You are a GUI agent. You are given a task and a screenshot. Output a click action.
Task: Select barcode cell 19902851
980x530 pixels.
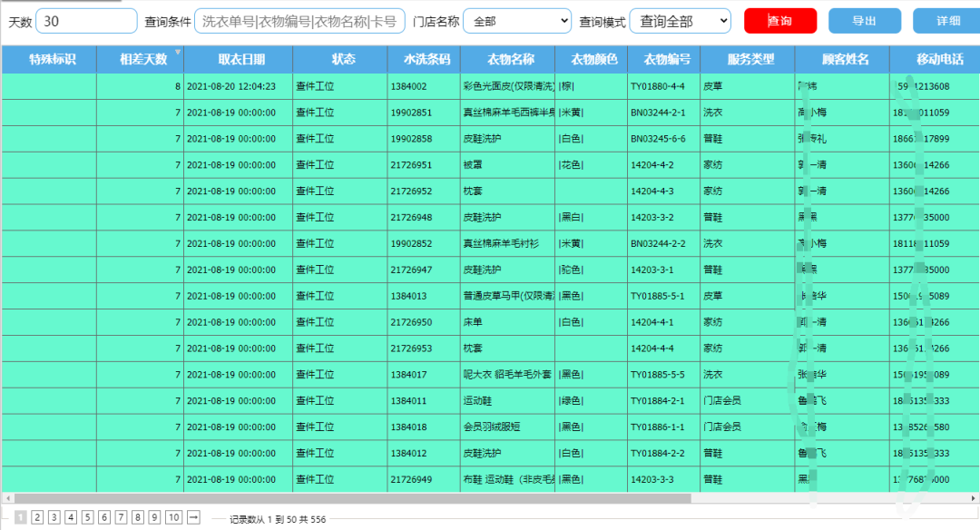(x=424, y=113)
